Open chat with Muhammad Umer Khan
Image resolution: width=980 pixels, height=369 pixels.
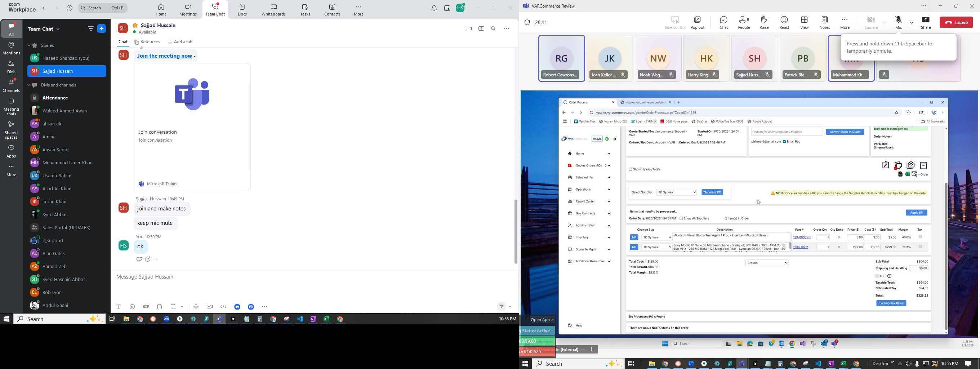[x=67, y=163]
